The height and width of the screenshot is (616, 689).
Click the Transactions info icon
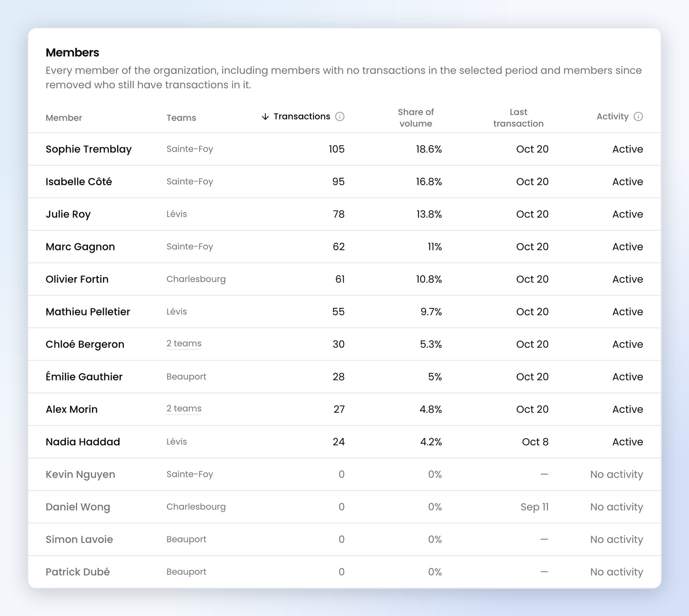pos(340,117)
